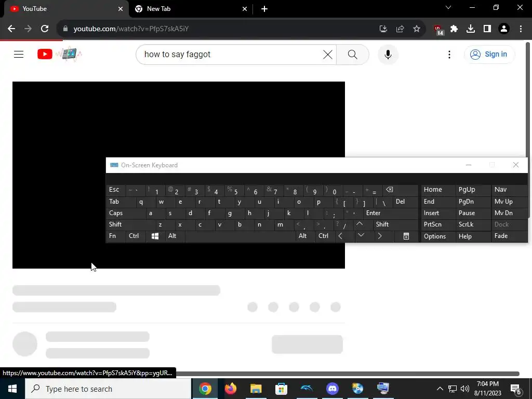Open File Explorer from the taskbar
This screenshot has height=399, width=532.
(256, 389)
